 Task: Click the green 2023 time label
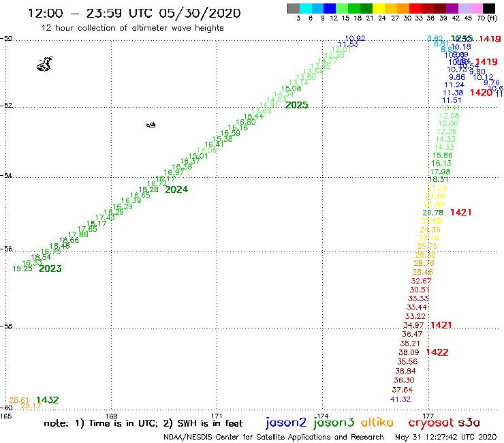[x=50, y=269]
